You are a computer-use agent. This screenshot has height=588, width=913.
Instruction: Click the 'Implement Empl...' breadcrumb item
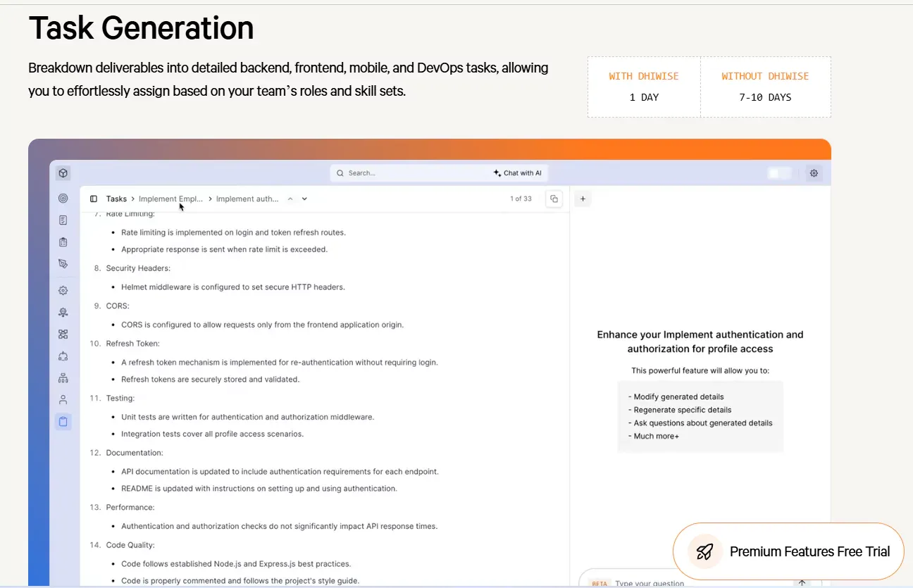click(x=170, y=199)
